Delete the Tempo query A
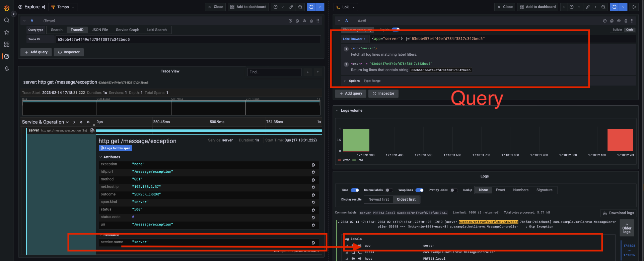Image resolution: width=644 pixels, height=261 pixels. click(311, 21)
